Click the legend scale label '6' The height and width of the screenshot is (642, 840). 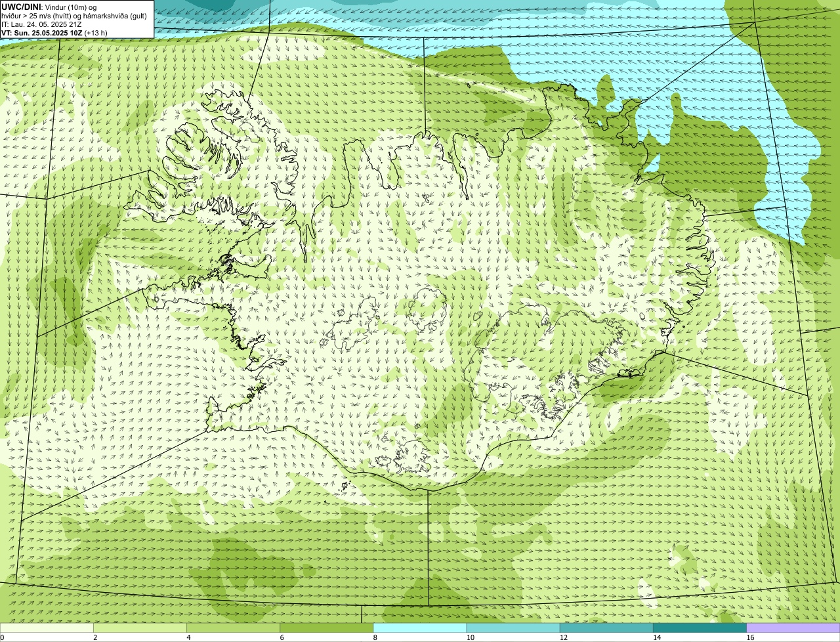click(282, 637)
